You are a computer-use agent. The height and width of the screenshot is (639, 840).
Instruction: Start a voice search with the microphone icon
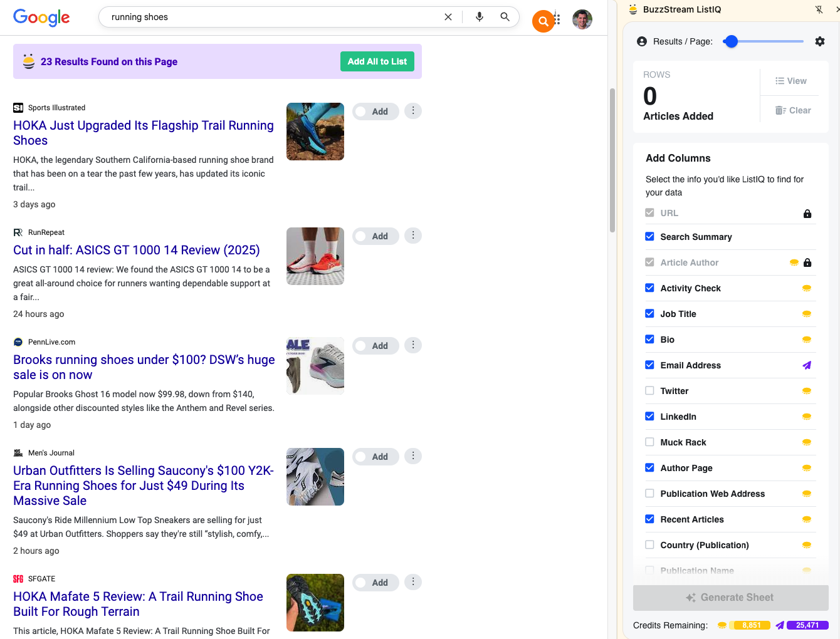(480, 17)
